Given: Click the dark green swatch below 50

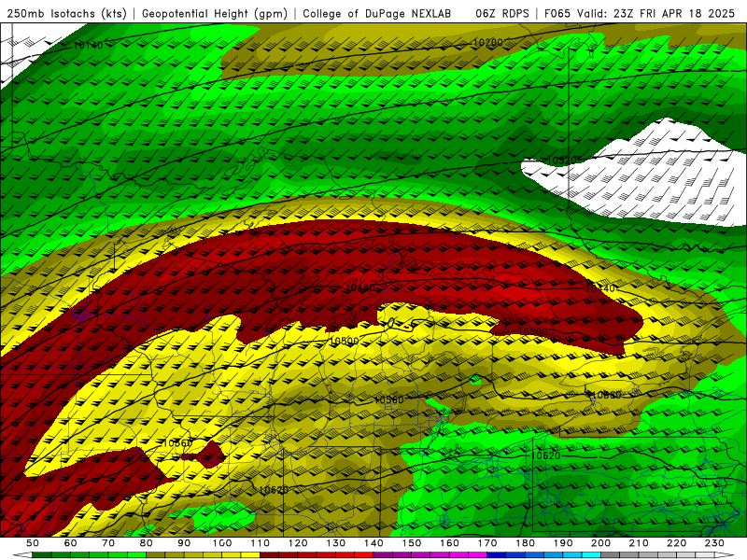Looking at the screenshot, I should (42, 555).
